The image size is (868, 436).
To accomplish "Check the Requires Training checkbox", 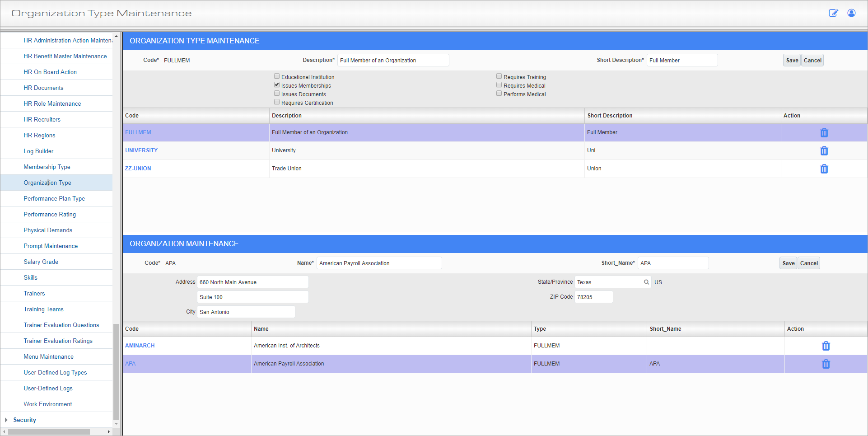I will (499, 76).
